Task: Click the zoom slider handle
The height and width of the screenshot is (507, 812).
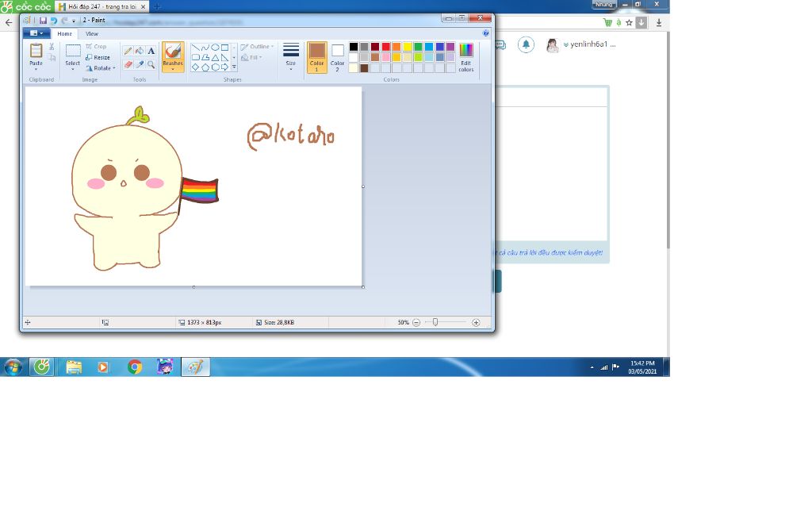Action: (435, 322)
